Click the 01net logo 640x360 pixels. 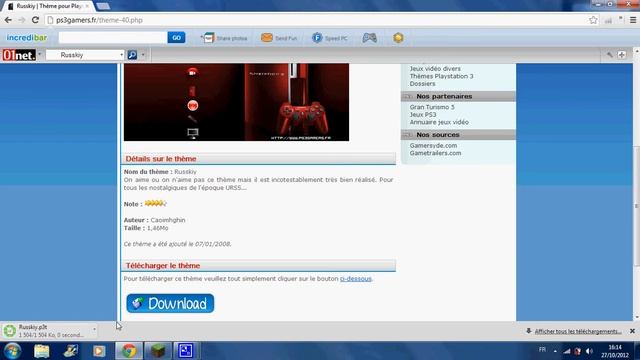click(x=19, y=55)
